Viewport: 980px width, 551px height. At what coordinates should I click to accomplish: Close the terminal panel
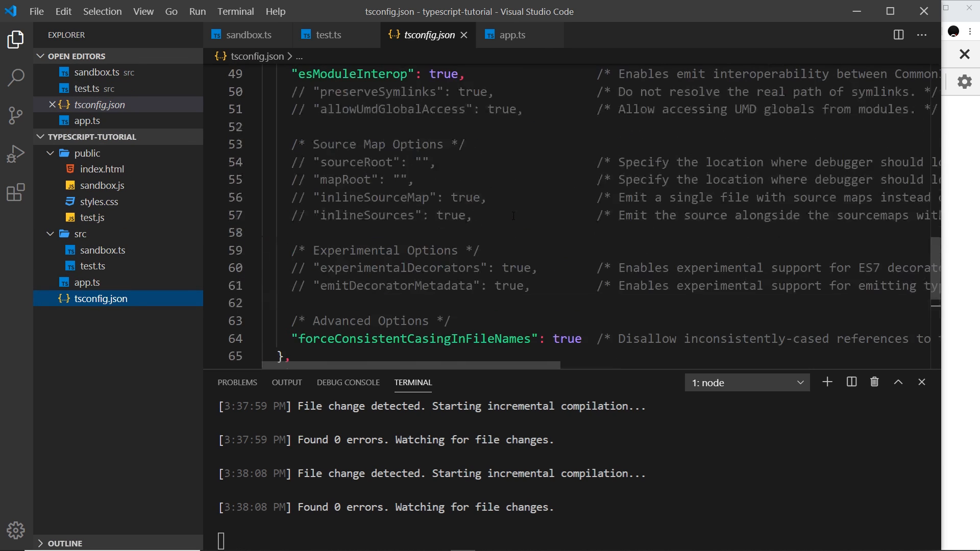922,382
